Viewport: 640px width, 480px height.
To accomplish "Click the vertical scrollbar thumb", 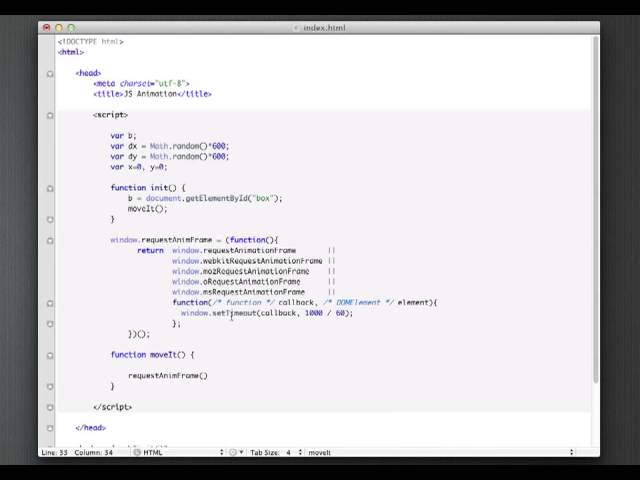I will (x=596, y=209).
